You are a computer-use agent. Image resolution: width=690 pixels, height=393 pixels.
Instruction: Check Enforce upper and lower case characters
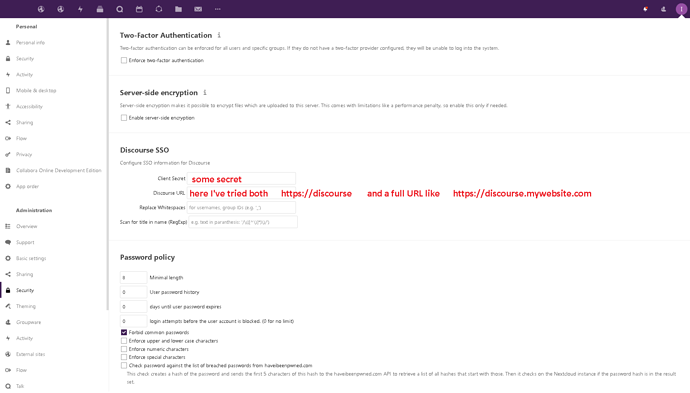(x=124, y=341)
